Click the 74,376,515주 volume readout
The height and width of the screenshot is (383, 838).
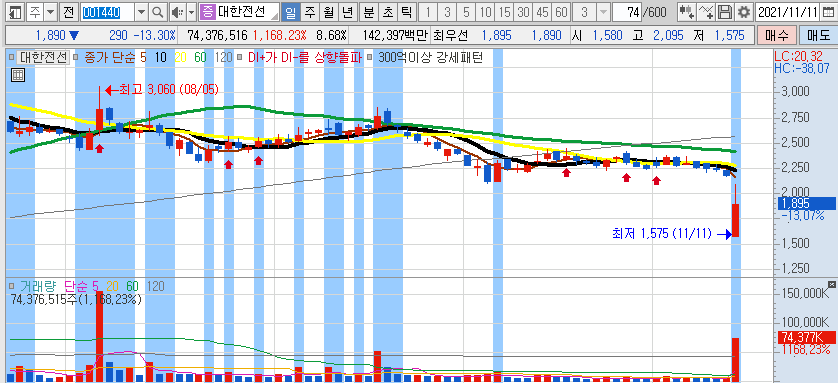click(76, 300)
